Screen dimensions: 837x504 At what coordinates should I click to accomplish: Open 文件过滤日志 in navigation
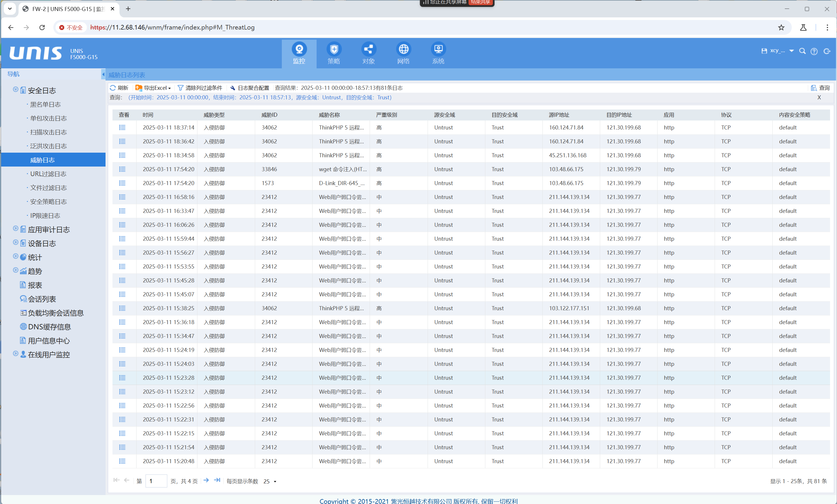pyautogui.click(x=48, y=188)
